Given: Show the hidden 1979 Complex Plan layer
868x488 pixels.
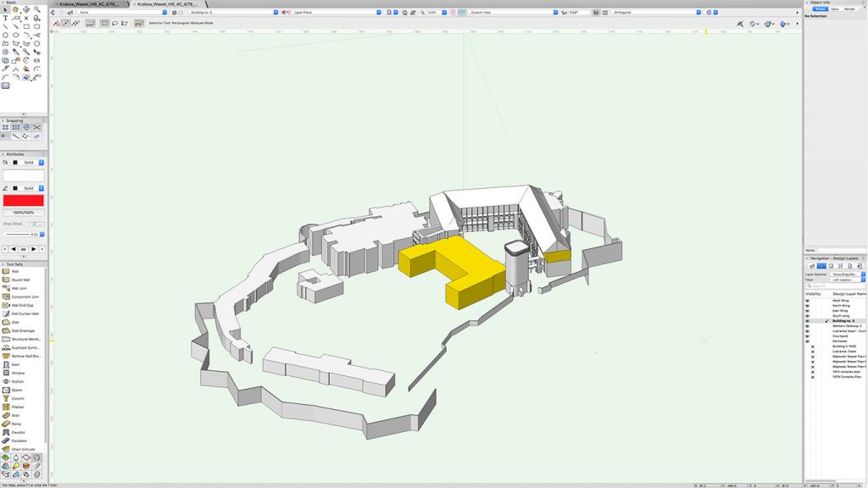Looking at the screenshot, I should point(813,377).
